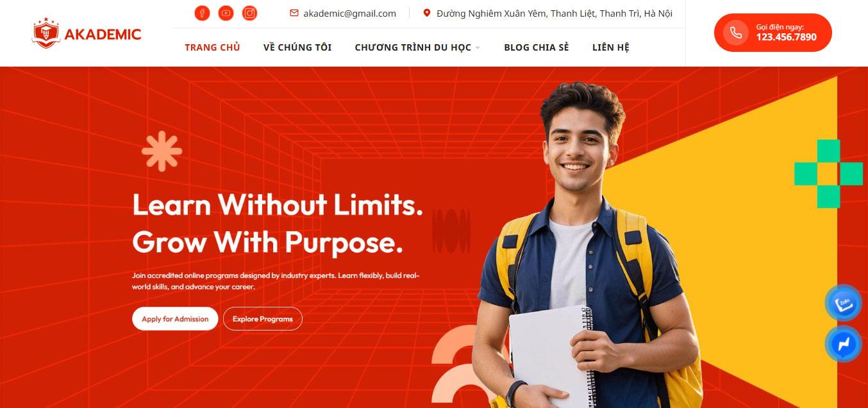The image size is (868, 408).
Task: Click the 123.456.7890 call button
Action: tap(773, 33)
